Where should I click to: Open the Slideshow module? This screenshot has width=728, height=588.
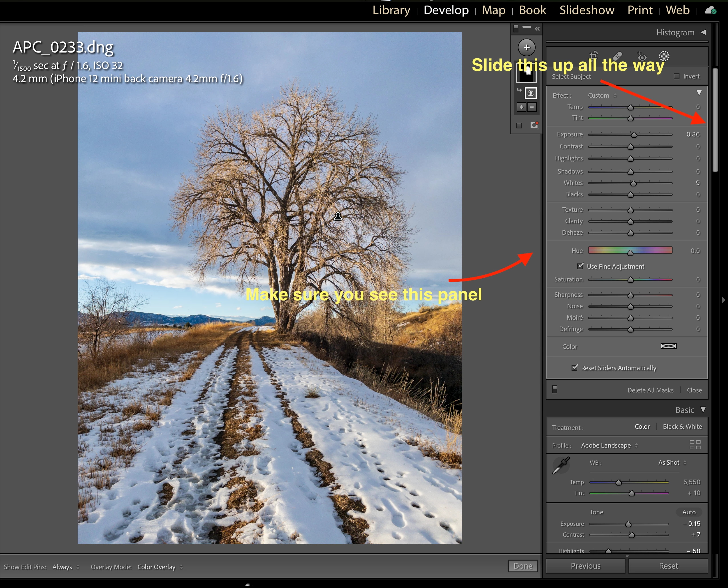(586, 10)
